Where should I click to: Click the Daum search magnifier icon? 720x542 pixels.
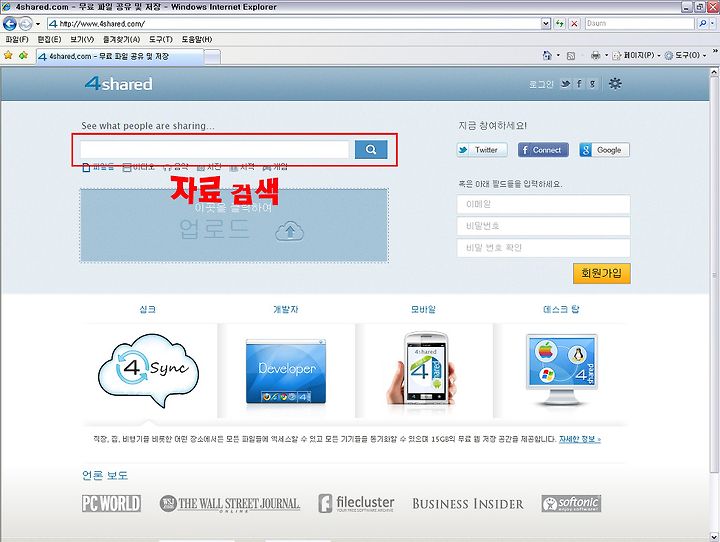[x=702, y=23]
